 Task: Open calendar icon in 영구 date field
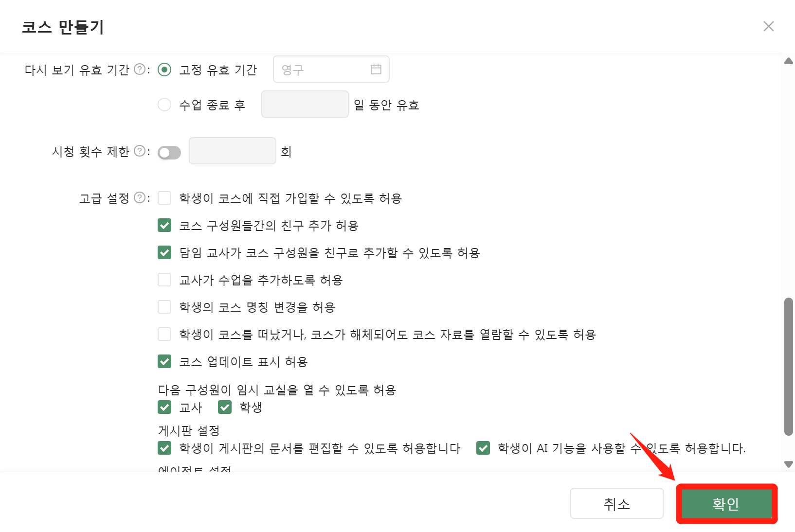[x=376, y=69]
